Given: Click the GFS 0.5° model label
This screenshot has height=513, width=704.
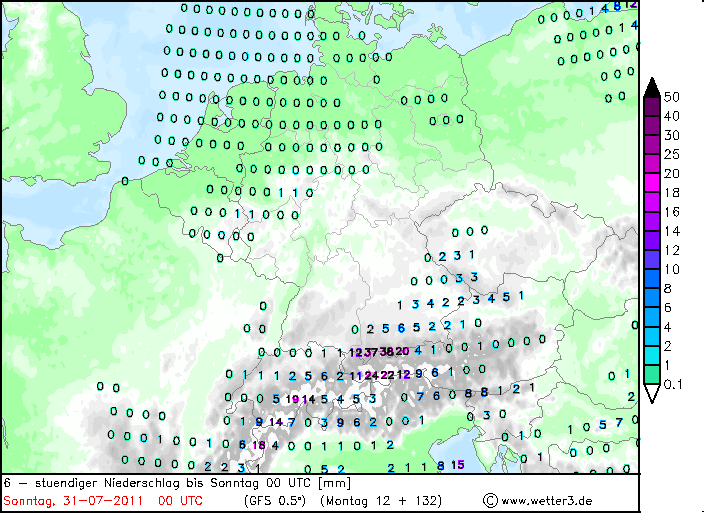Looking at the screenshot, I should pyautogui.click(x=275, y=500).
